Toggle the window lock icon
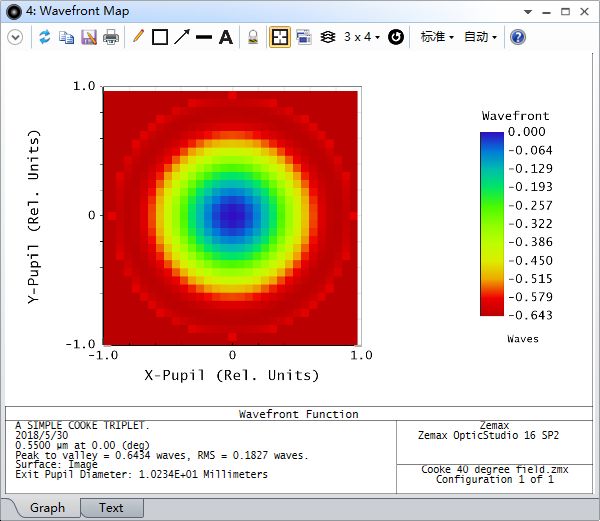 [253, 37]
